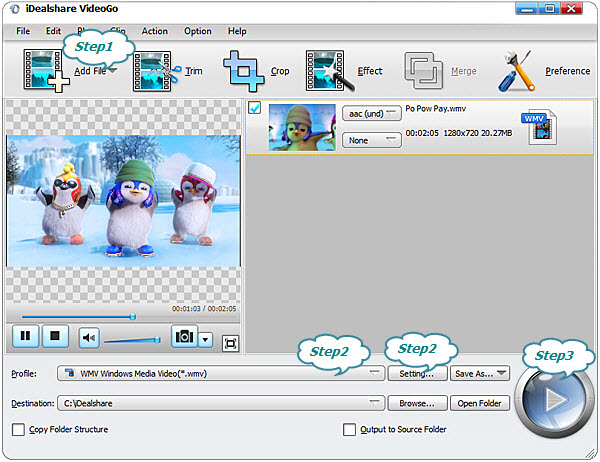Image resolution: width=600 pixels, height=462 pixels.
Task: Click the playback seek slider handle
Action: pos(132,317)
